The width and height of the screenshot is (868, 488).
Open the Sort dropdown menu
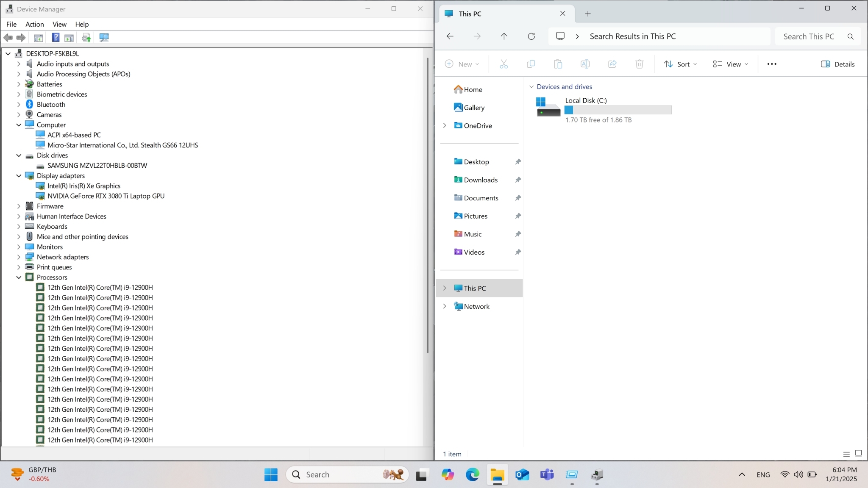coord(680,64)
